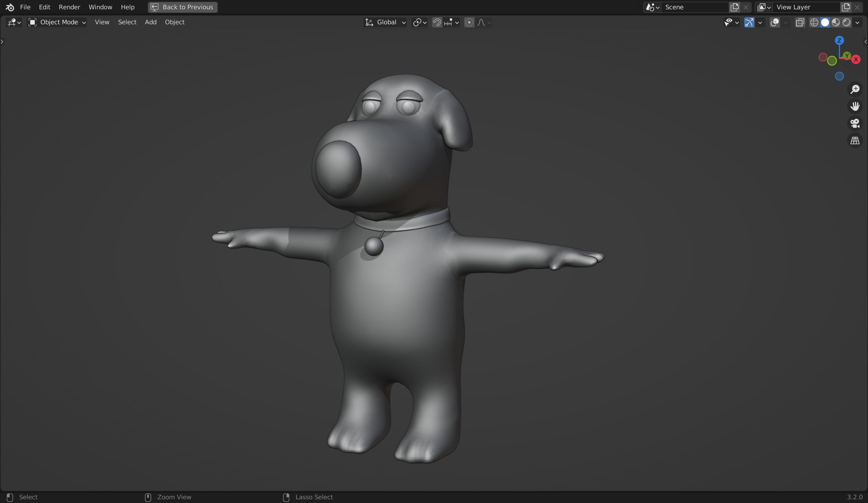
Task: Click the negative X axis gizmo circle
Action: point(823,57)
